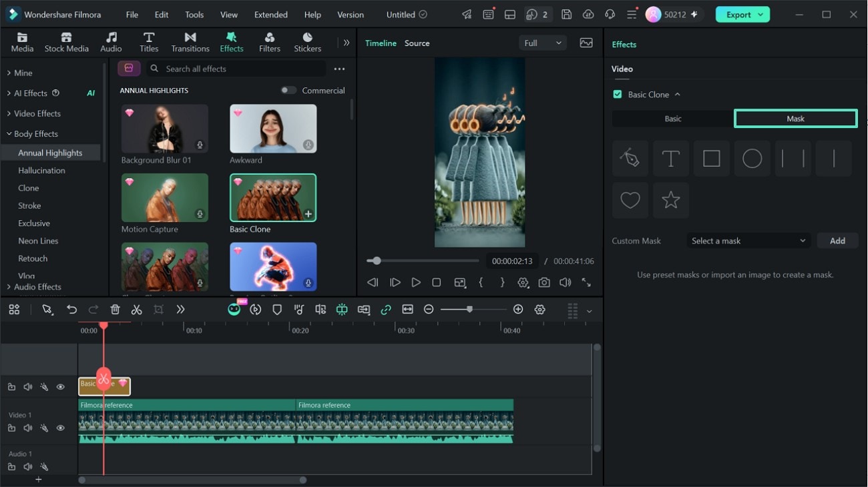This screenshot has height=487, width=868.
Task: Select the single line mask
Action: (834, 158)
